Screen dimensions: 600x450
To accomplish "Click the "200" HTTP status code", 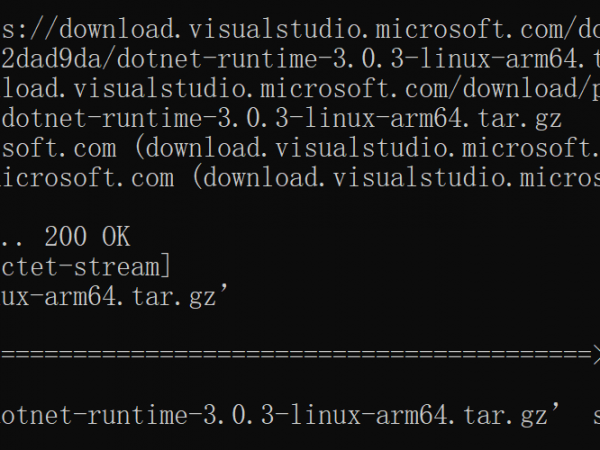I will point(65,237).
